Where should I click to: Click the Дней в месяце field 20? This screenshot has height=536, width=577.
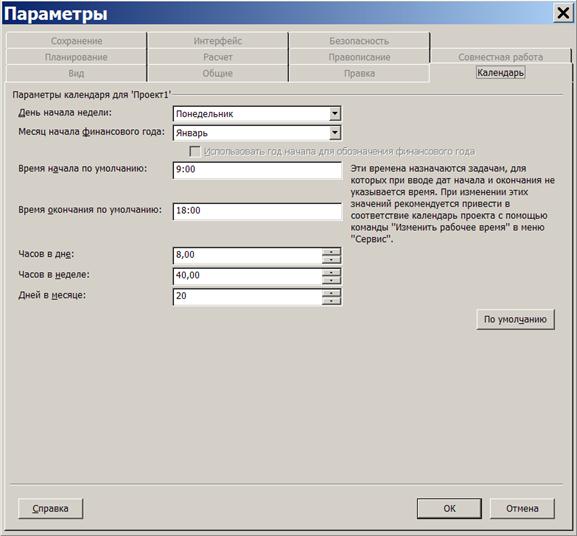[248, 297]
